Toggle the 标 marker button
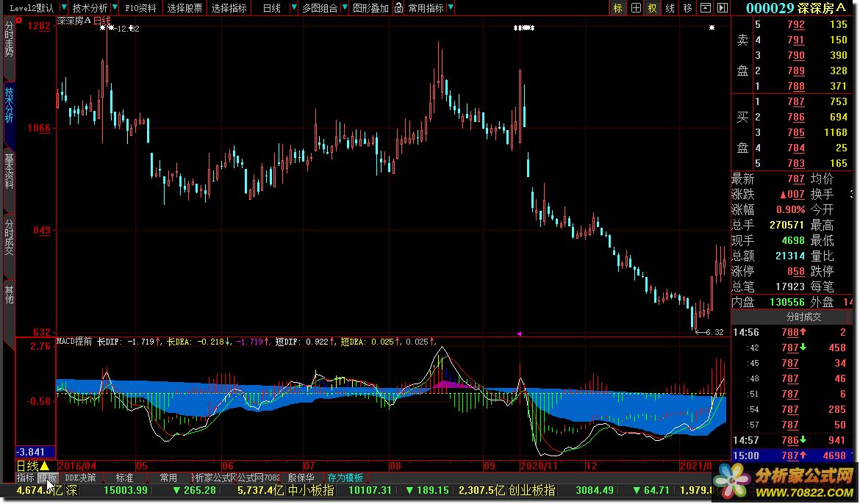This screenshot has height=504, width=860. 618,7
